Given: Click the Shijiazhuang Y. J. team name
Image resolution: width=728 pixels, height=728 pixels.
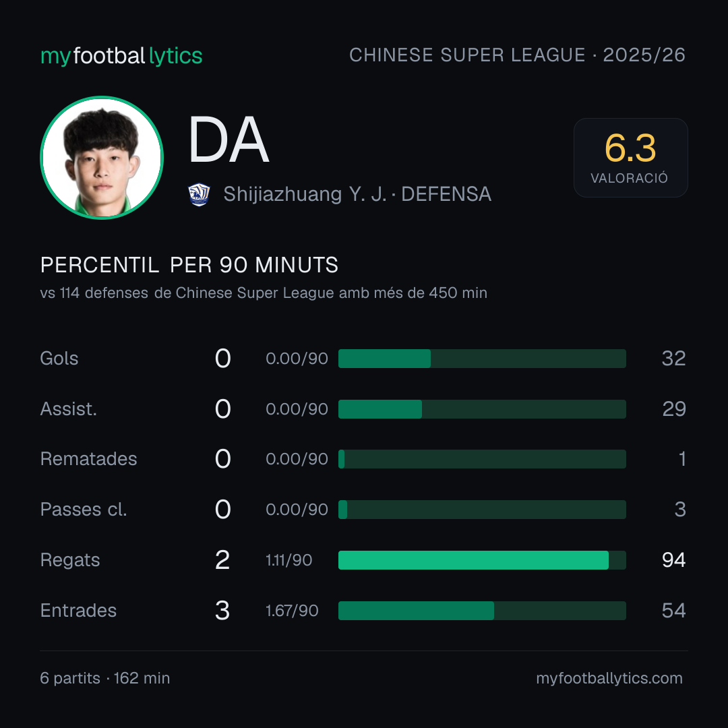Looking at the screenshot, I should pos(305,195).
